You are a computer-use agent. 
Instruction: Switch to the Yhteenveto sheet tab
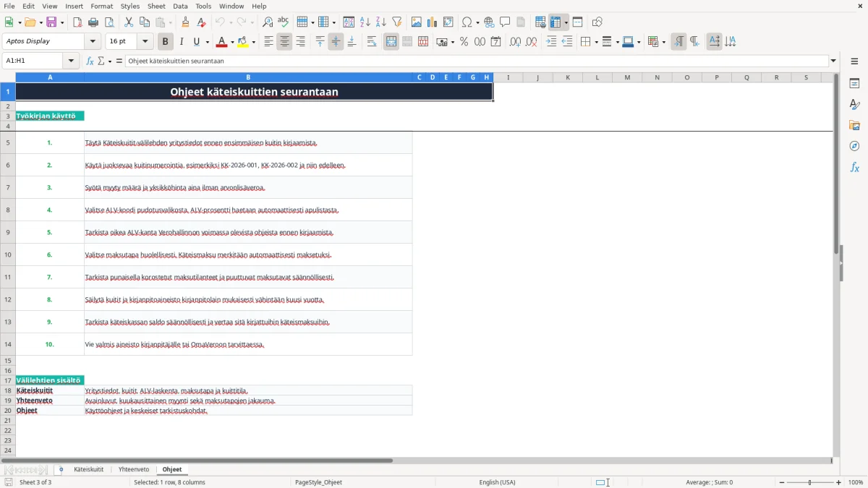click(134, 469)
